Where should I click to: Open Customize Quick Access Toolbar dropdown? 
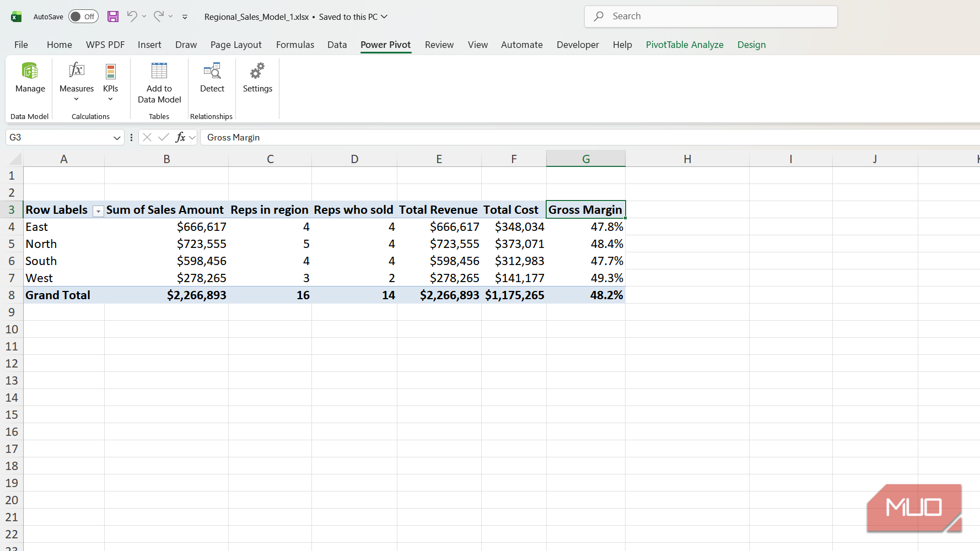pyautogui.click(x=185, y=17)
